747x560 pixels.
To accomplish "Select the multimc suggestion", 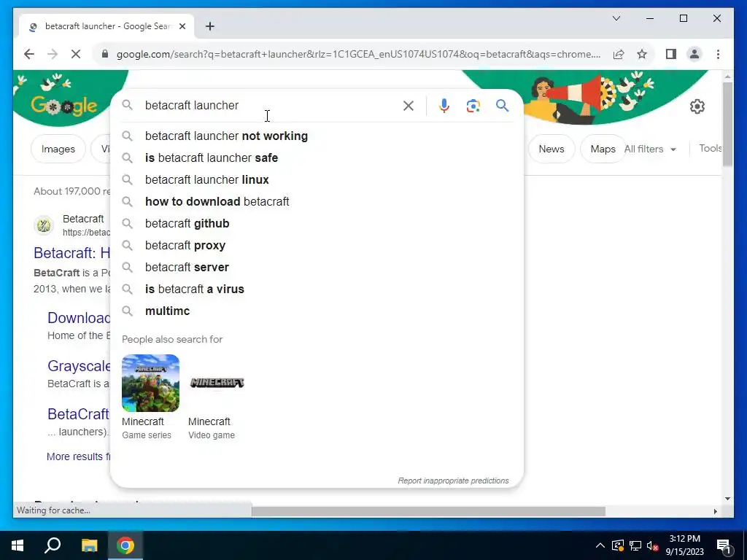I will [317, 311].
